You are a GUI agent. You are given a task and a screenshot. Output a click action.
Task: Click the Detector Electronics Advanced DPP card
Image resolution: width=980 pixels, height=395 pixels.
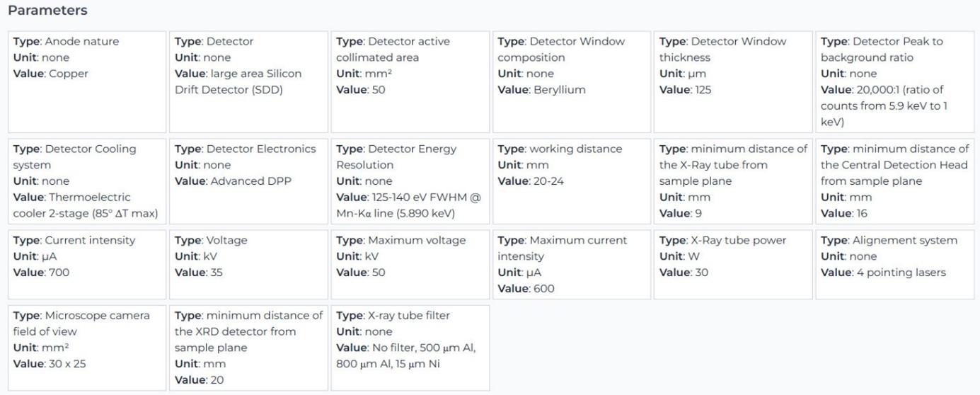(248, 181)
